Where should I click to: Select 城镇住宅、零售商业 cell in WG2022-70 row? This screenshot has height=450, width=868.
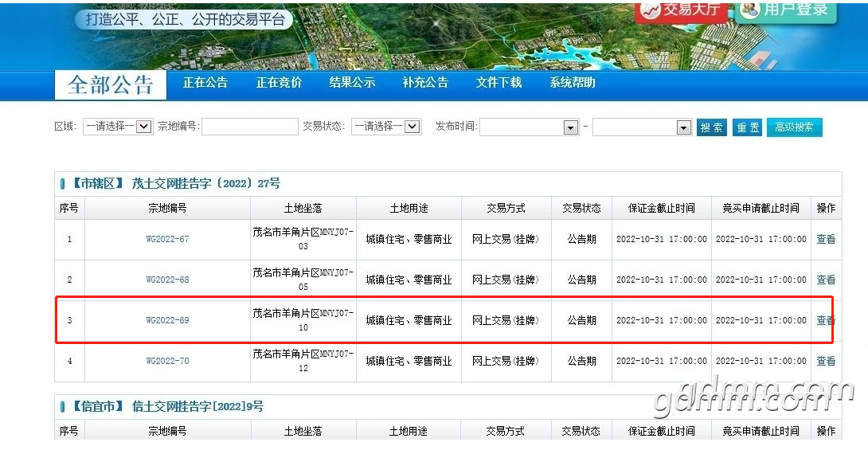pos(409,361)
